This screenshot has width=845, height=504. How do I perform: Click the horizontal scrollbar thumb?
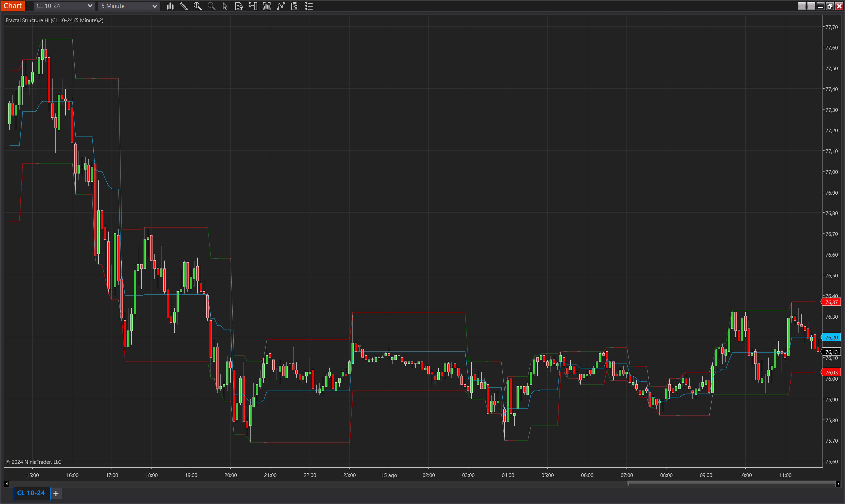(731, 484)
